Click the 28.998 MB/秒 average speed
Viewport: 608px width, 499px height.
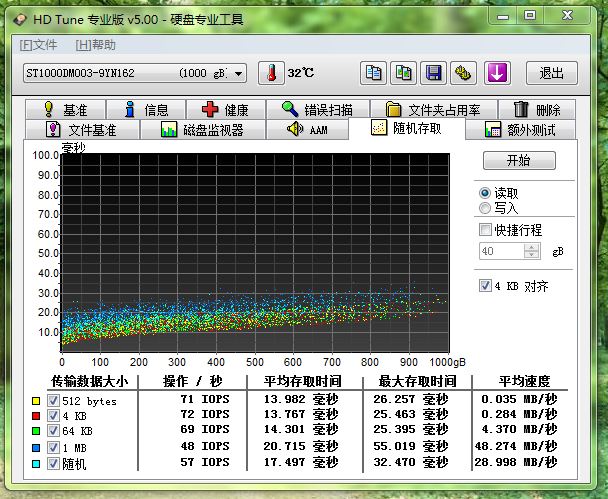tap(516, 462)
